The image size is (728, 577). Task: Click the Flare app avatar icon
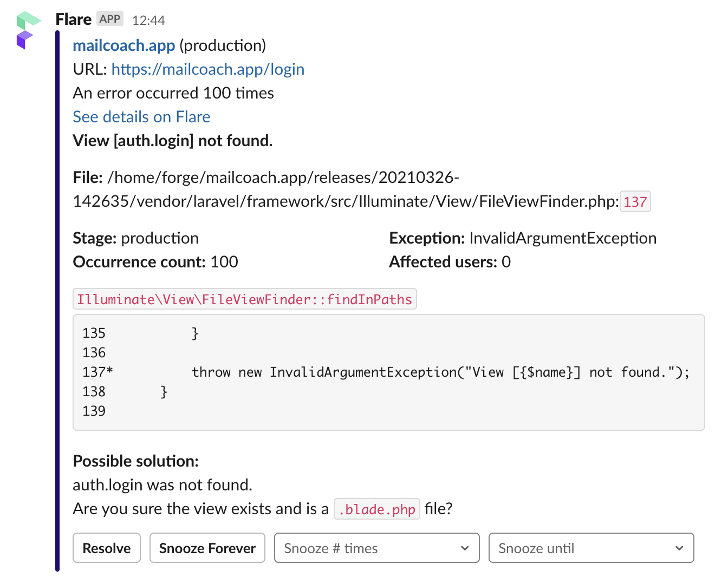click(29, 30)
